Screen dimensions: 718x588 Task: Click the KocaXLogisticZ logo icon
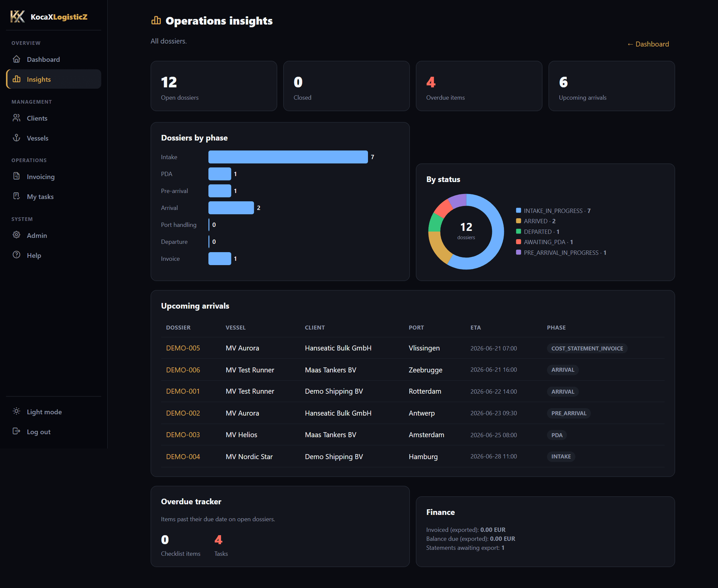[18, 17]
